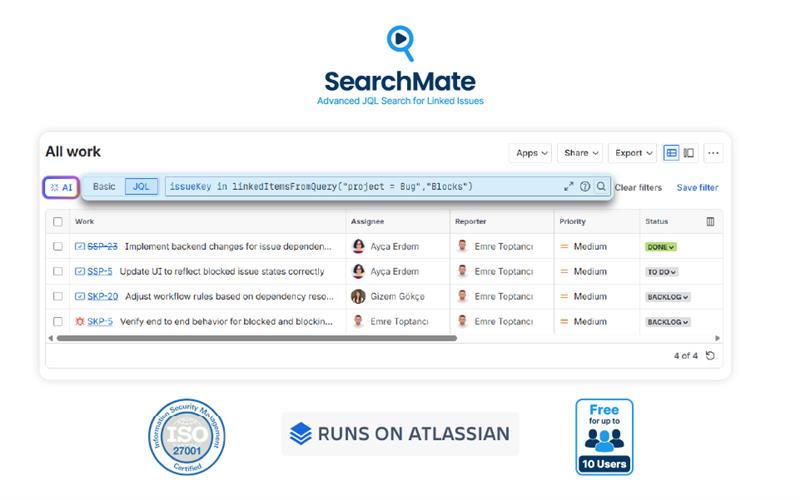Image resolution: width=800 pixels, height=500 pixels.
Task: Open the TO DO status dropdown for SSP-5
Action: [662, 272]
